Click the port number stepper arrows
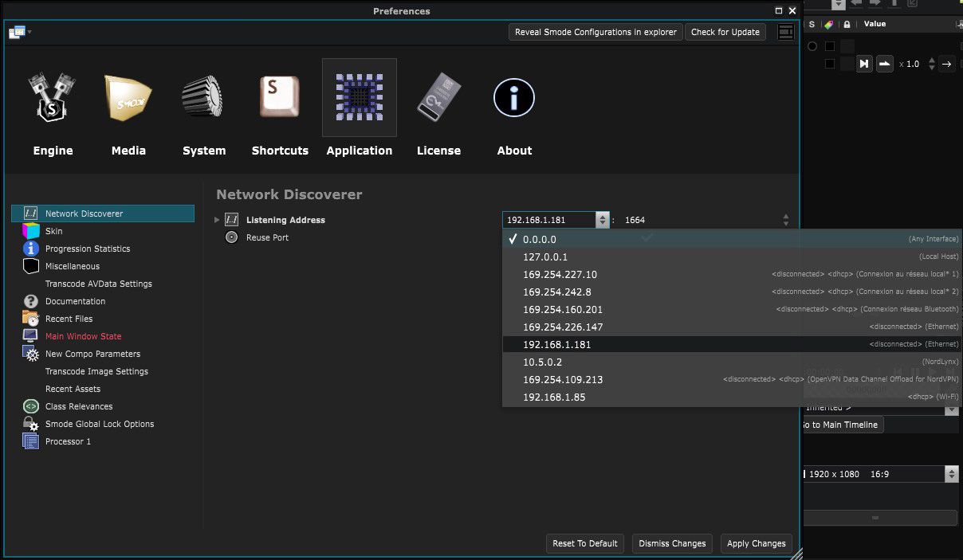963x560 pixels. [786, 220]
